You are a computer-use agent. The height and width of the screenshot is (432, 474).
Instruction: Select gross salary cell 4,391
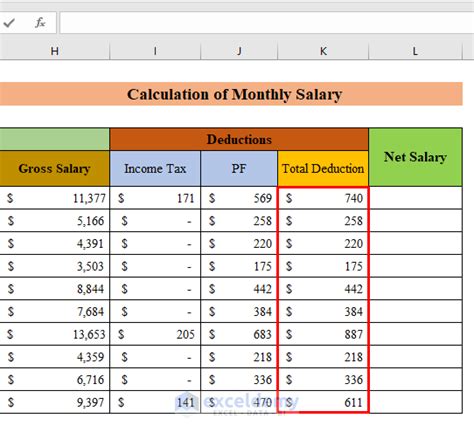click(x=55, y=243)
